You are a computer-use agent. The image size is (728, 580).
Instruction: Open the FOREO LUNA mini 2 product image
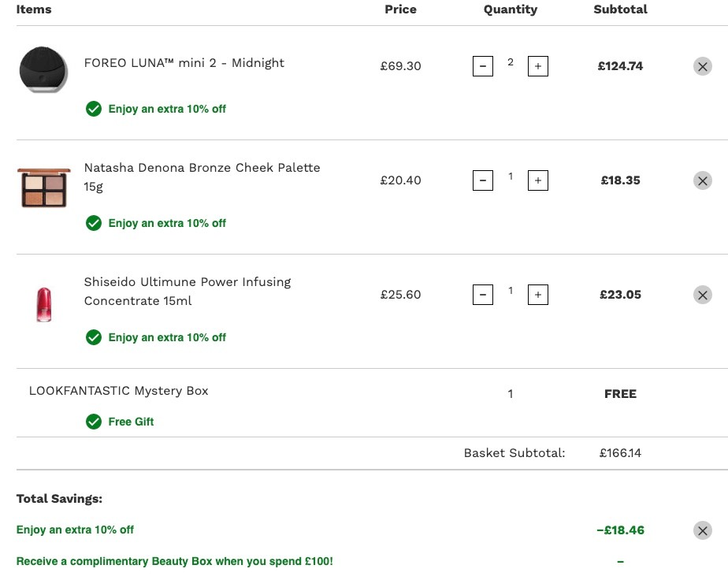(x=43, y=69)
